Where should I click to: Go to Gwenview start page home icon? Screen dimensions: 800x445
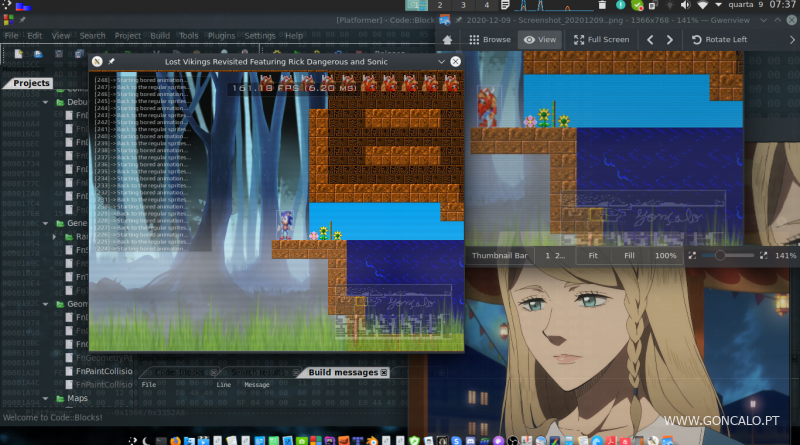(447, 40)
